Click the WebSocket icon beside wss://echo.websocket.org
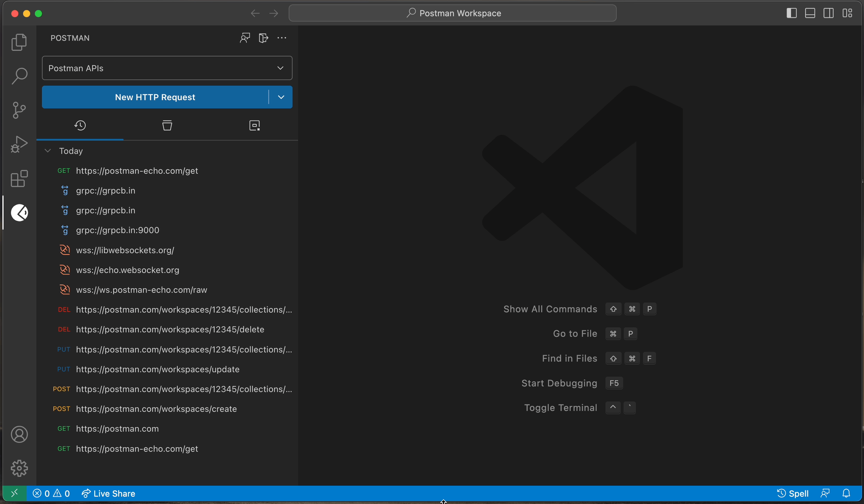 (65, 270)
